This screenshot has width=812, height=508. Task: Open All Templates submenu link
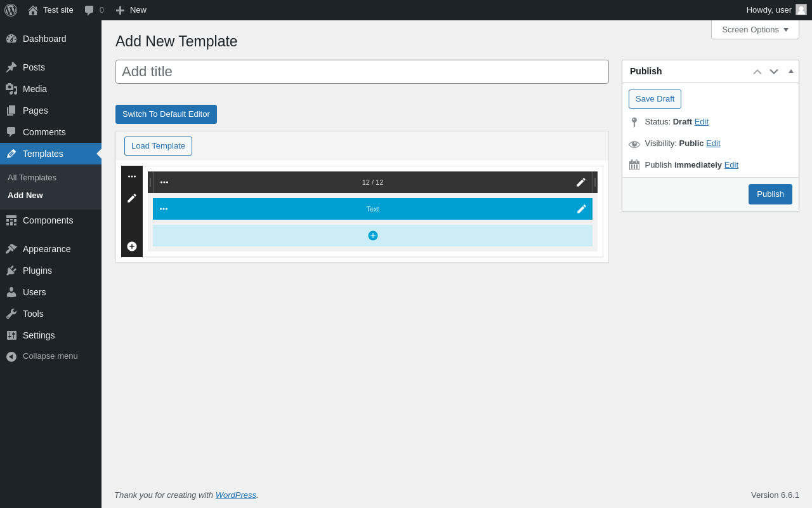[x=32, y=178]
